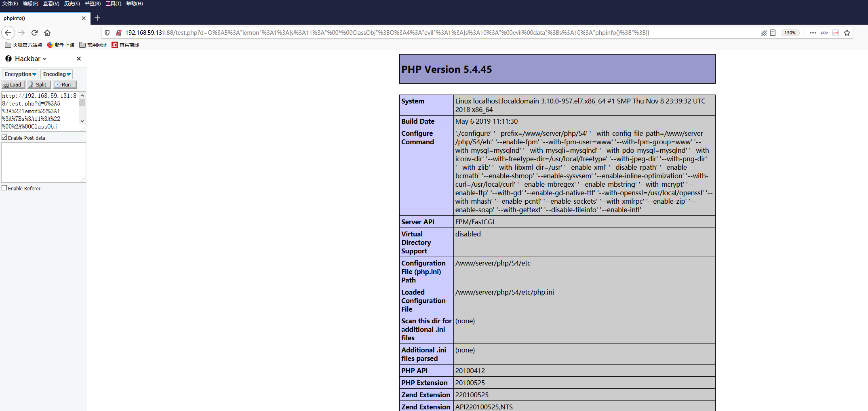868x411 pixels.
Task: Uncheck Enable Post data checkbox
Action: click(x=4, y=137)
